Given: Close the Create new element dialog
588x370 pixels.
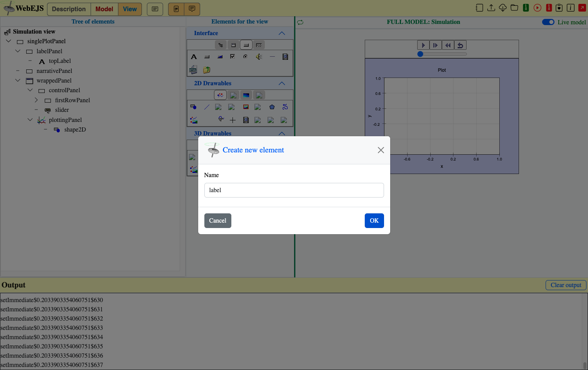Looking at the screenshot, I should click(x=381, y=150).
